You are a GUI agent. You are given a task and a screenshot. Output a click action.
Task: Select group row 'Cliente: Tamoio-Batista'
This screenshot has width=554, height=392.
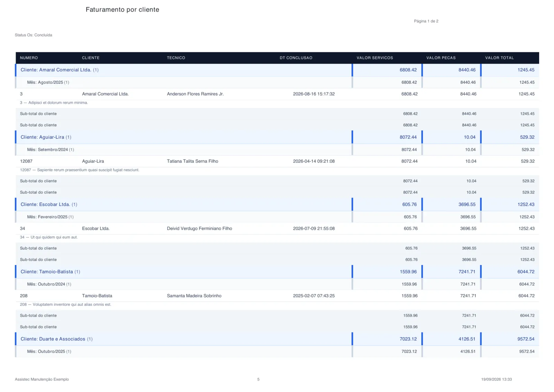tap(277, 272)
